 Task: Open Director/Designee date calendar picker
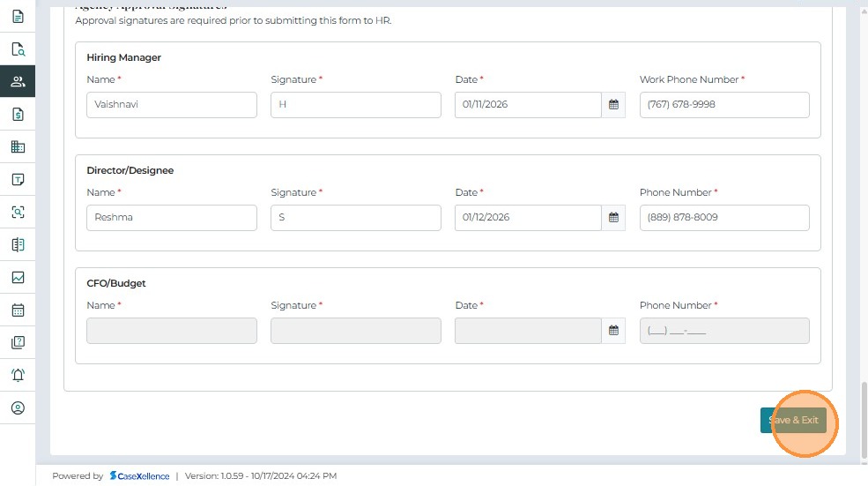click(614, 218)
